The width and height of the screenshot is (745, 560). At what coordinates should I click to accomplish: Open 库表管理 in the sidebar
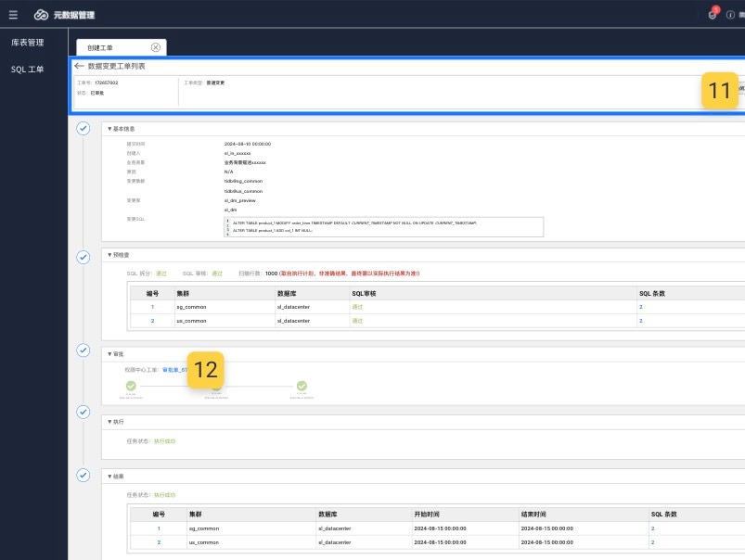point(28,43)
